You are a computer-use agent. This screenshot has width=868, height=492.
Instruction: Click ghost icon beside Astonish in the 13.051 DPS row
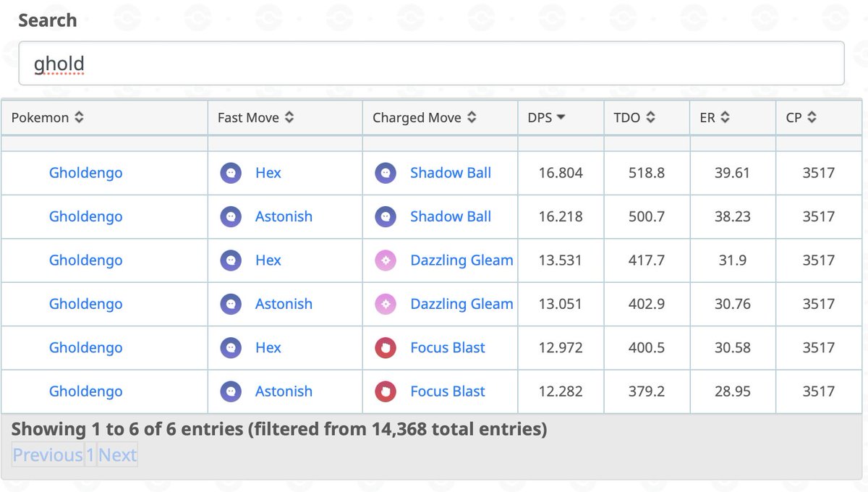pyautogui.click(x=231, y=304)
